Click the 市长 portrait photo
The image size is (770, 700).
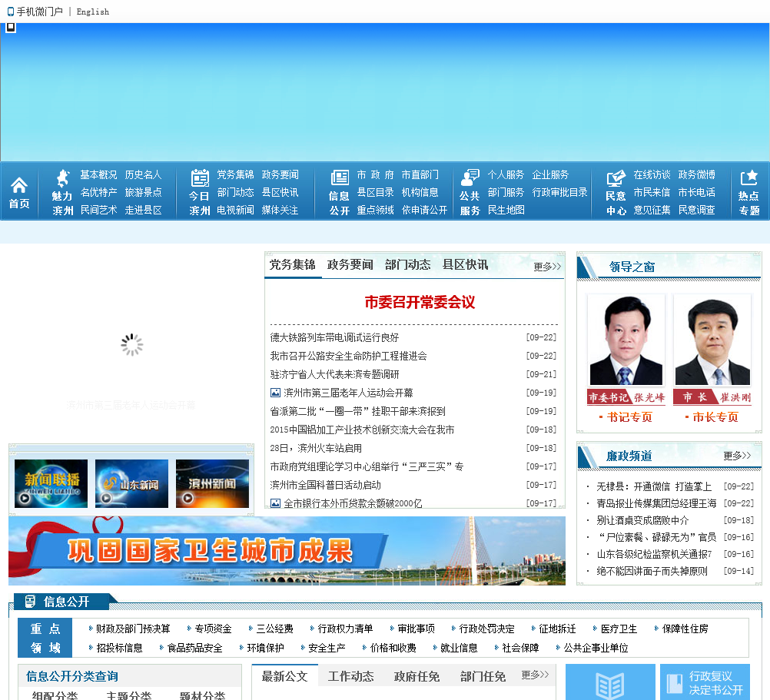[712, 340]
